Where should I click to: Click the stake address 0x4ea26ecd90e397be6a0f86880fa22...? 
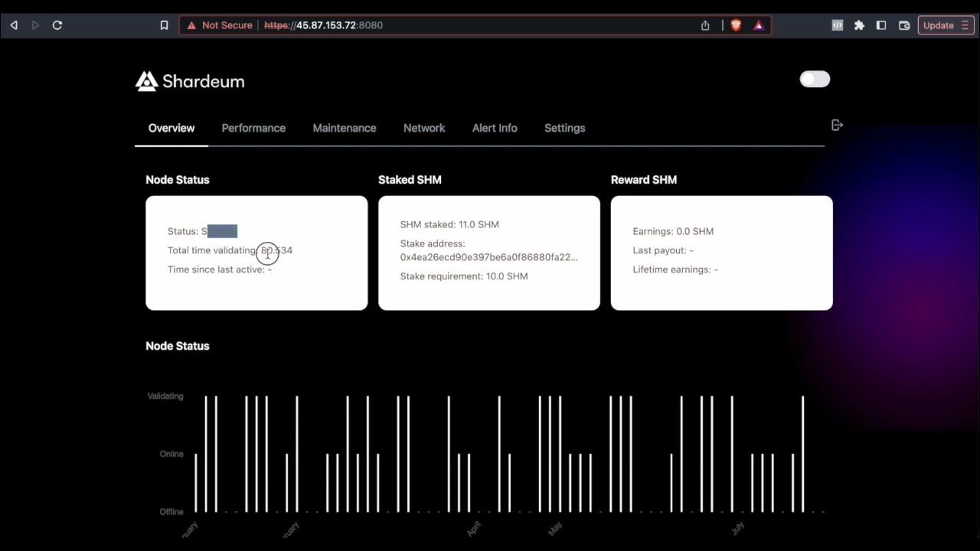(489, 257)
